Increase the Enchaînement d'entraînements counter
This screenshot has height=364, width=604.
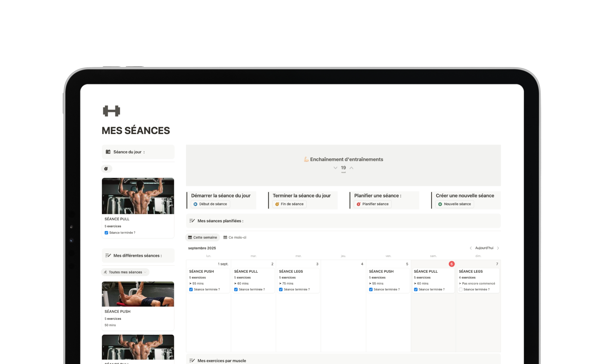[351, 168]
